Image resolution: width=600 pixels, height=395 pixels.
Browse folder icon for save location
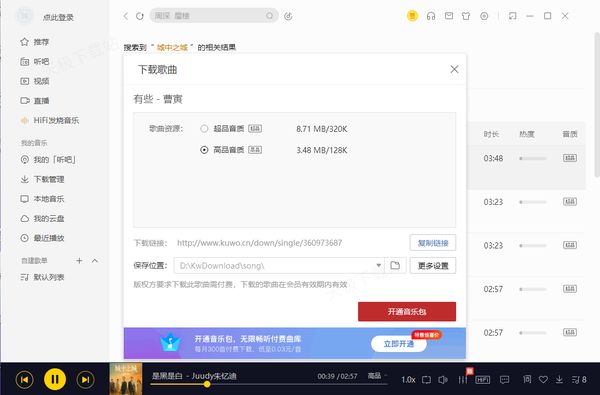point(395,265)
